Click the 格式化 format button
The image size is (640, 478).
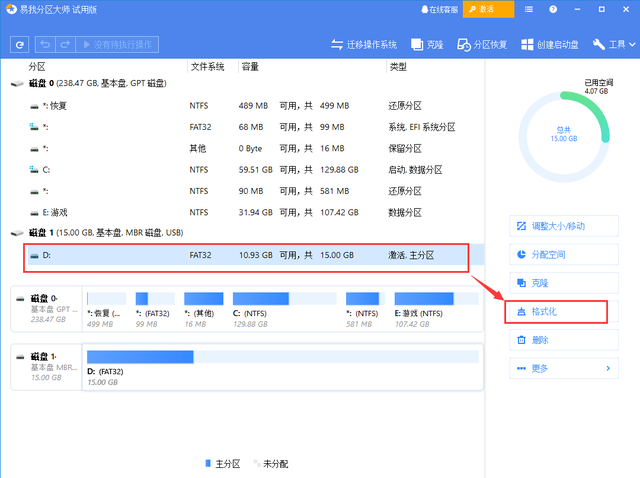[557, 312]
